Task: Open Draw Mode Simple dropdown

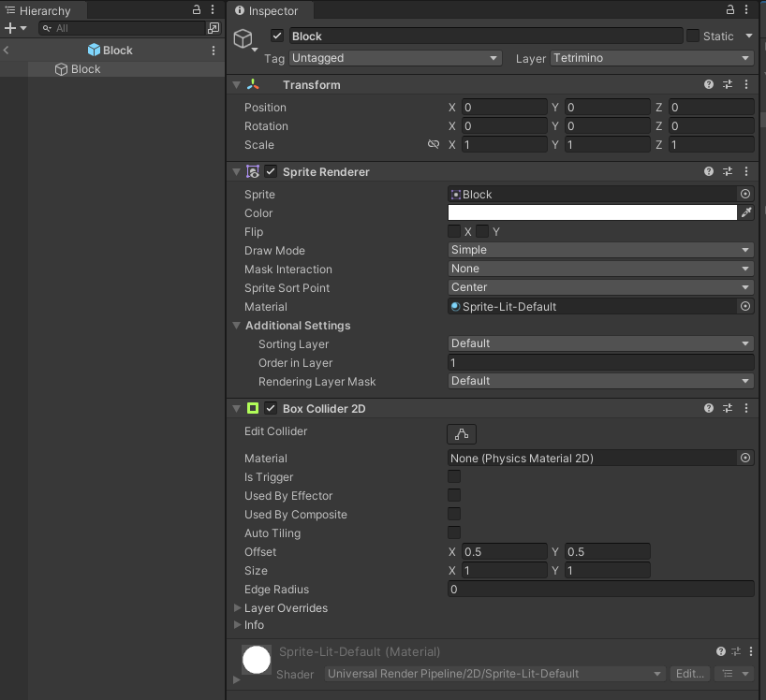Action: pyautogui.click(x=600, y=250)
